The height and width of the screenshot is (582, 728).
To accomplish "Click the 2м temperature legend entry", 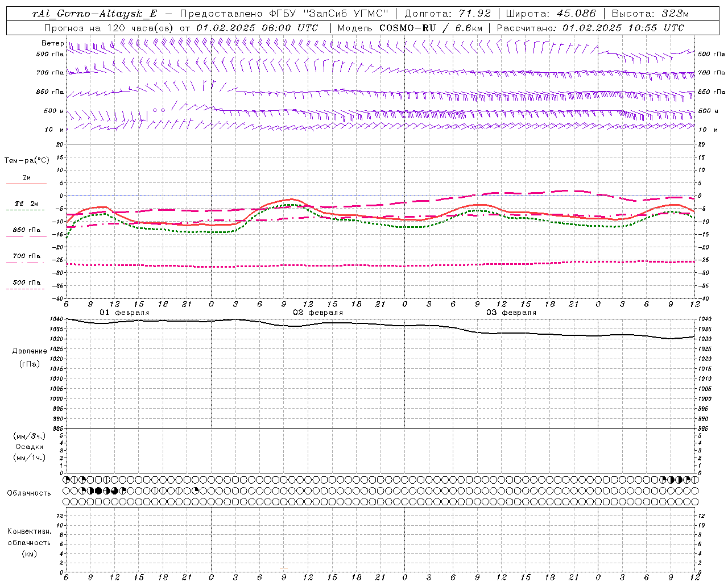I will [x=27, y=178].
